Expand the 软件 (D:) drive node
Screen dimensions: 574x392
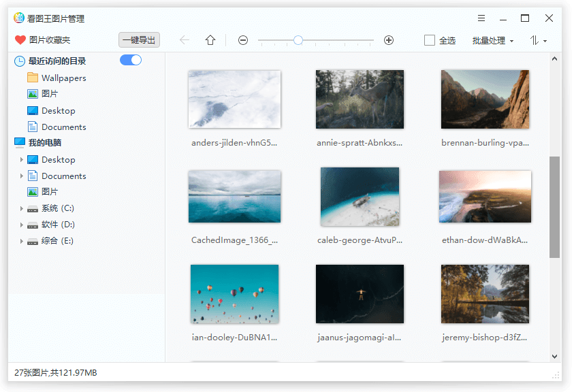[x=21, y=225]
